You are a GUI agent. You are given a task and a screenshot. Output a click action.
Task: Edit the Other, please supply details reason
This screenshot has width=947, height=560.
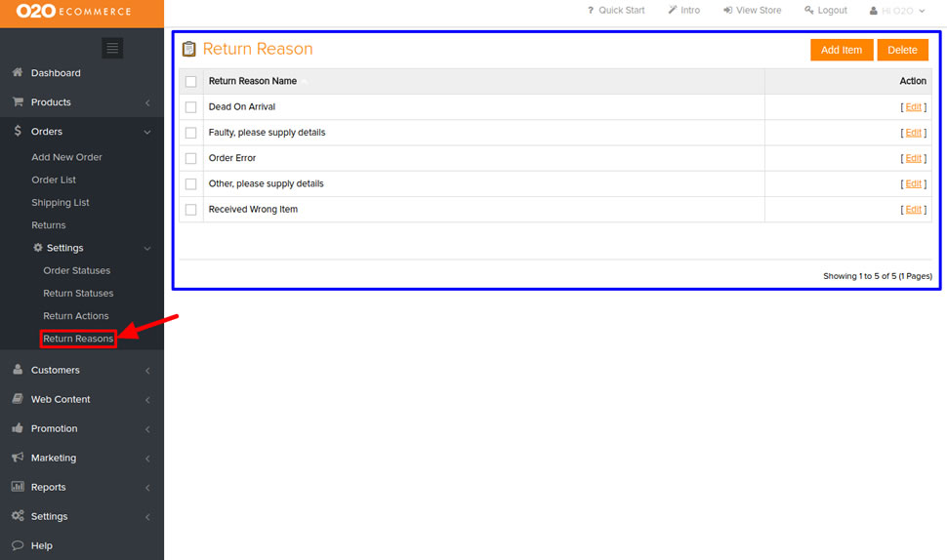tap(913, 184)
